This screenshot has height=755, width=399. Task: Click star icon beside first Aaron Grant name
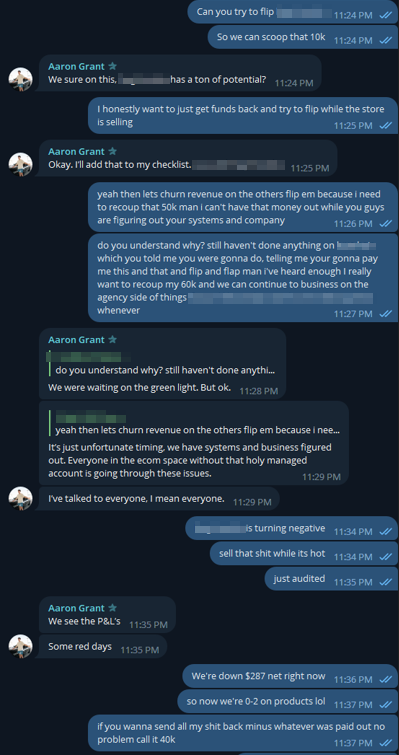(x=113, y=66)
